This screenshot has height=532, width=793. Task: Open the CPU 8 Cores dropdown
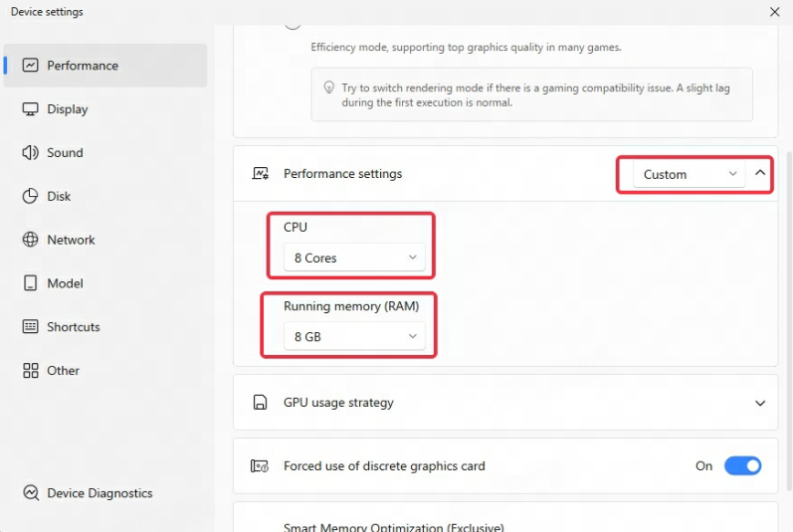tap(354, 258)
